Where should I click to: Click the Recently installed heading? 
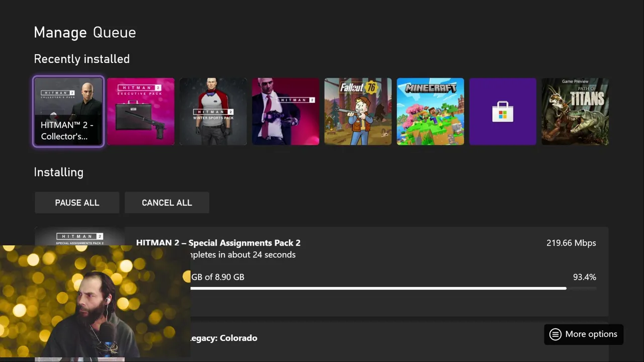82,59
